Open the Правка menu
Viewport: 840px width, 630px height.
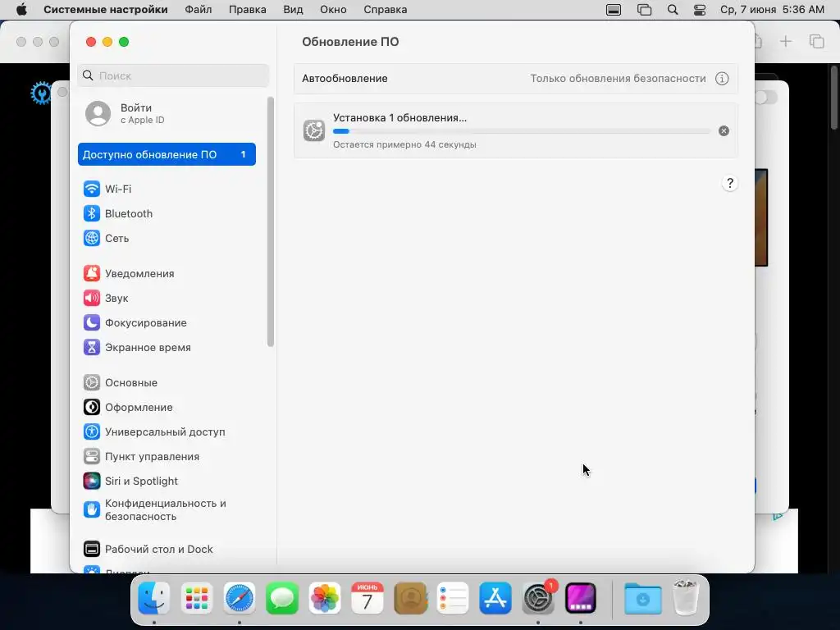pos(248,10)
